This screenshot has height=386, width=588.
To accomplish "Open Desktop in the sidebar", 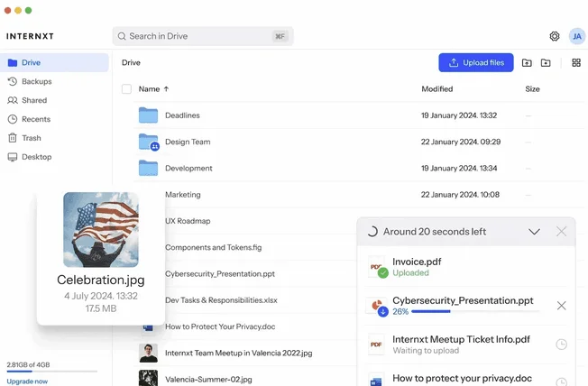I will (x=55, y=157).
